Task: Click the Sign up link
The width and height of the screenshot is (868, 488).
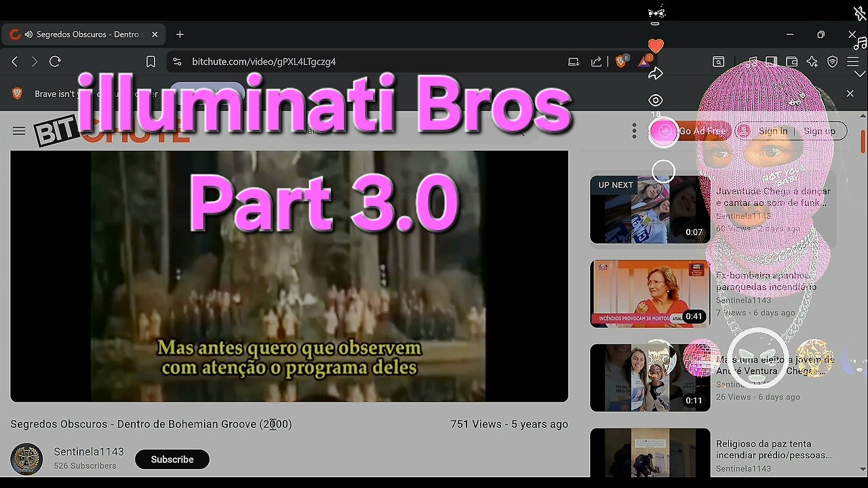Action: 819,131
